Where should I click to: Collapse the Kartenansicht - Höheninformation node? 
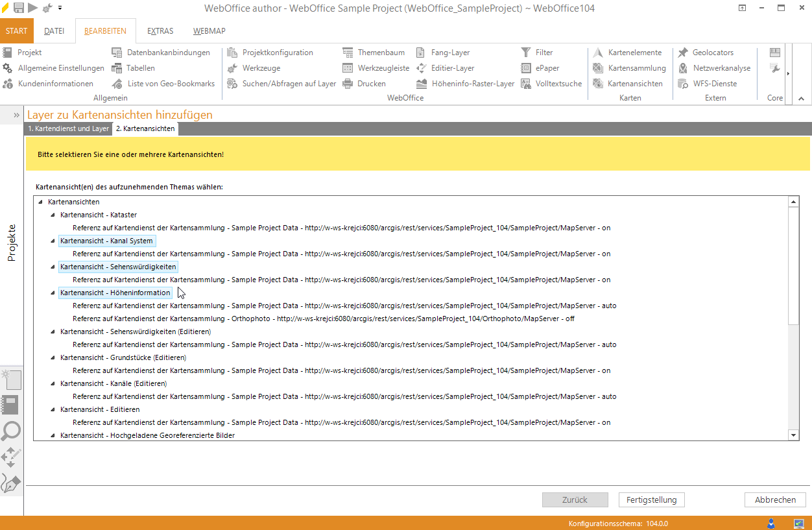53,293
